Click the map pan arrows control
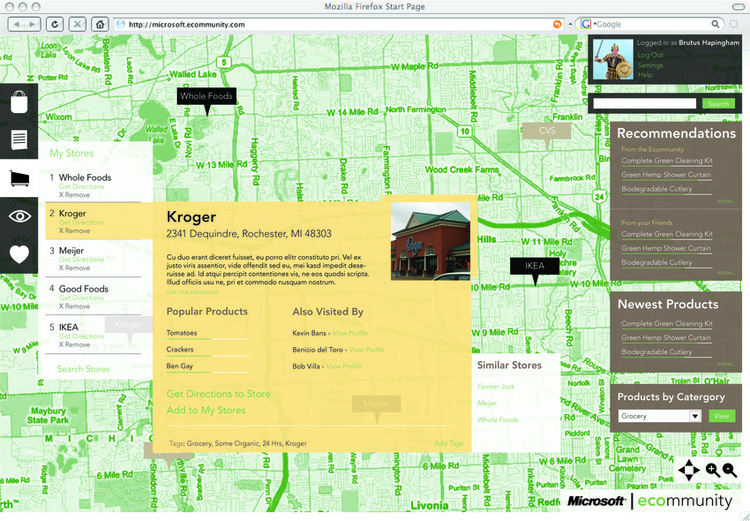 689,470
